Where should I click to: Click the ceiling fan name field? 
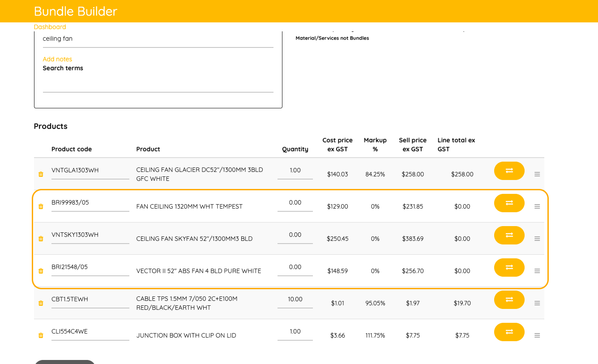click(158, 39)
